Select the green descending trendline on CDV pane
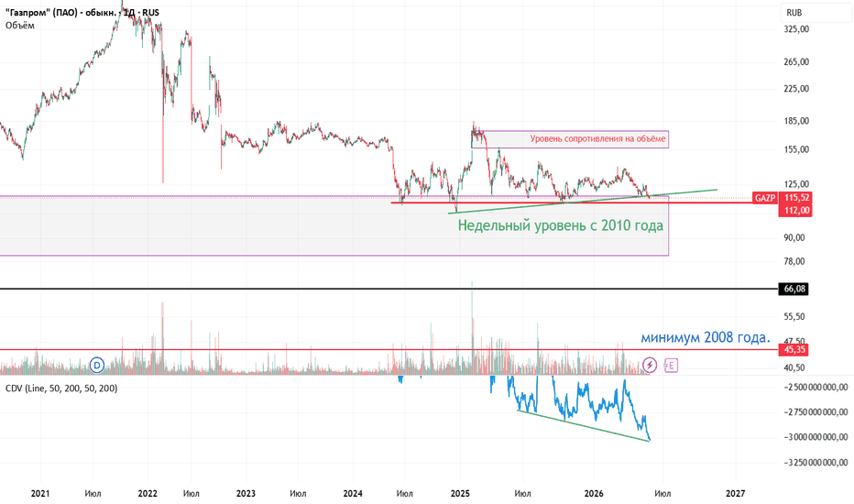Viewport: 854px width, 504px height. point(583,425)
